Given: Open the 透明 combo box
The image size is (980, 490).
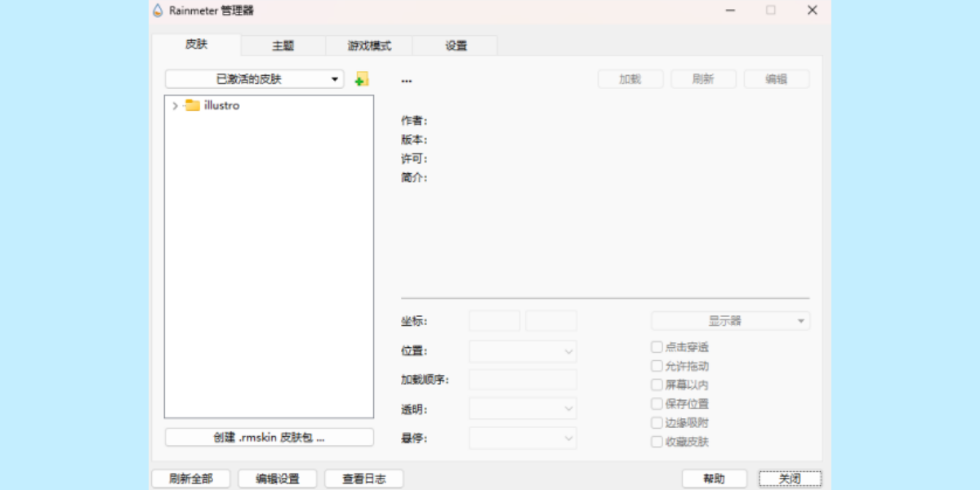Looking at the screenshot, I should (x=523, y=409).
